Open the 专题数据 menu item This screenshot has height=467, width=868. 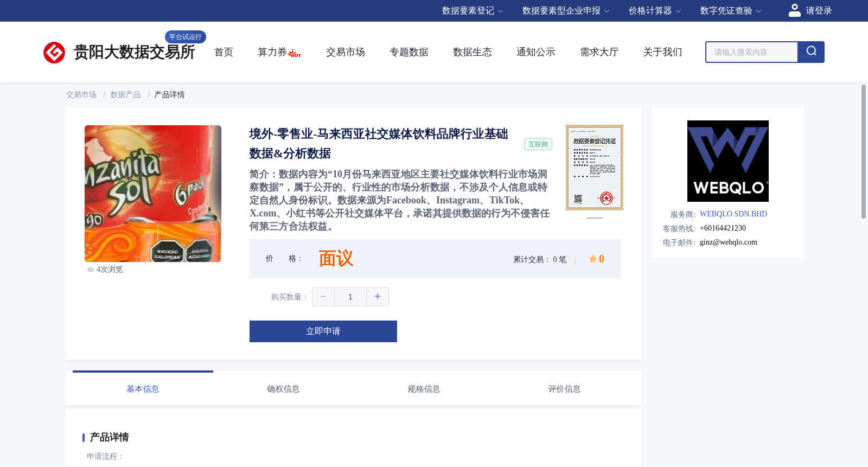pyautogui.click(x=409, y=52)
